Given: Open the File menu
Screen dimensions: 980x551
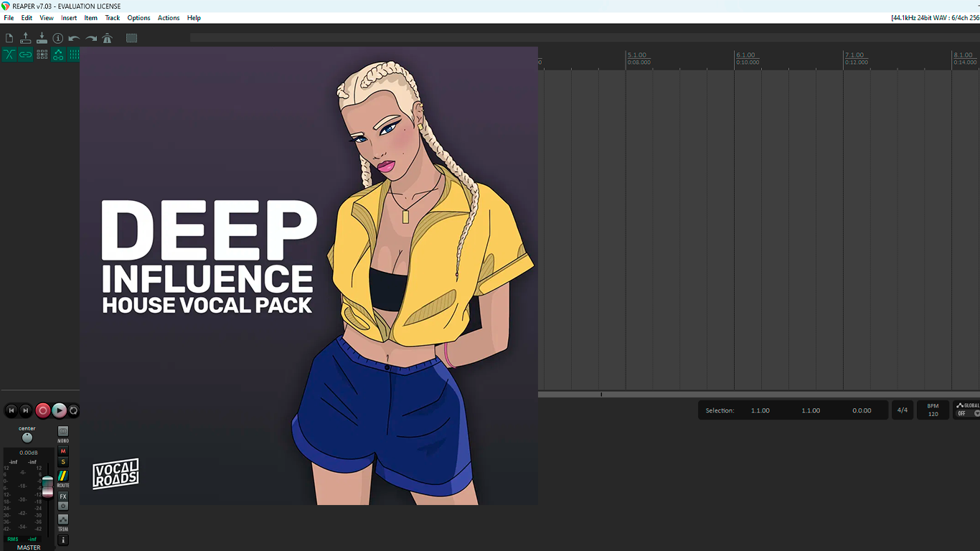Looking at the screenshot, I should click(x=9, y=18).
